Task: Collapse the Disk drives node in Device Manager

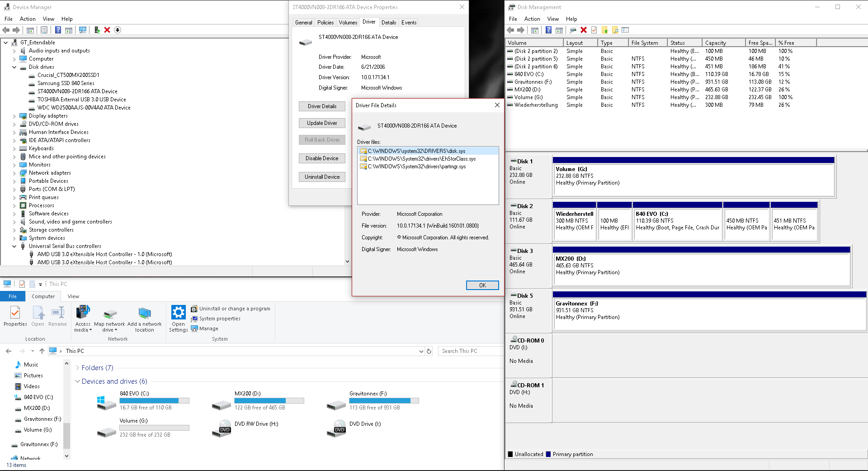Action: point(14,67)
